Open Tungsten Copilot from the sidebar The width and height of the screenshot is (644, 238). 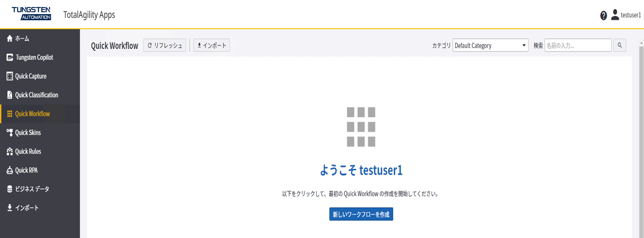[40, 57]
